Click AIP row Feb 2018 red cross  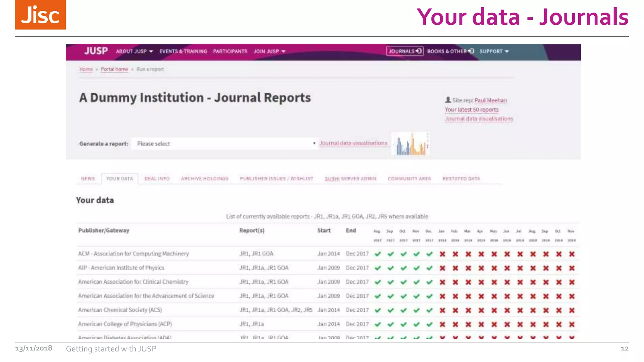pyautogui.click(x=455, y=268)
